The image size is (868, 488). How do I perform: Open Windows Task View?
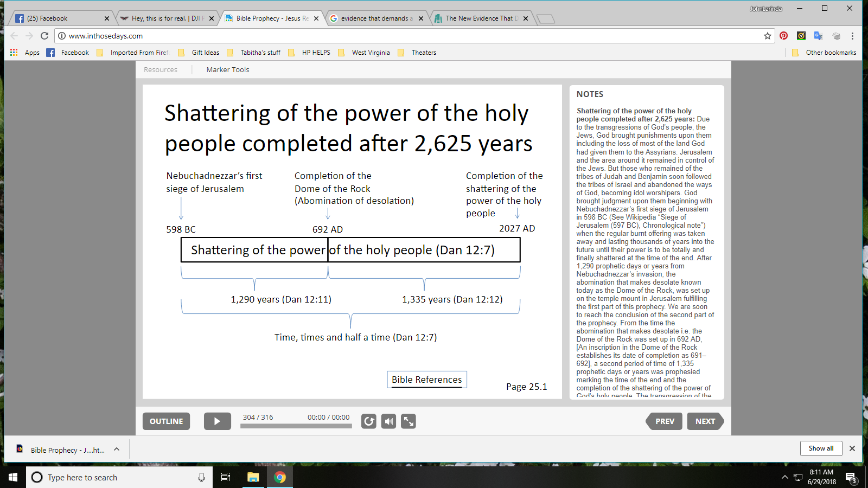pyautogui.click(x=226, y=477)
